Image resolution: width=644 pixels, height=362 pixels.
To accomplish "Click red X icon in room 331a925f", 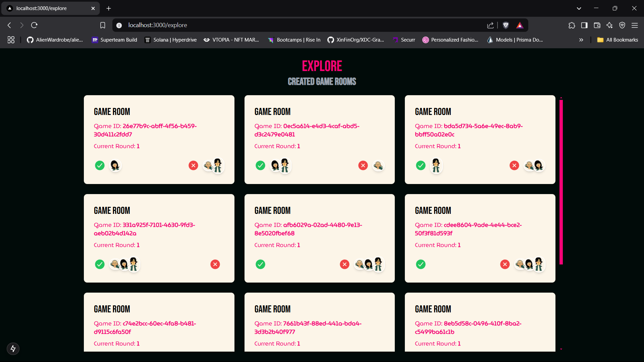I will click(215, 264).
